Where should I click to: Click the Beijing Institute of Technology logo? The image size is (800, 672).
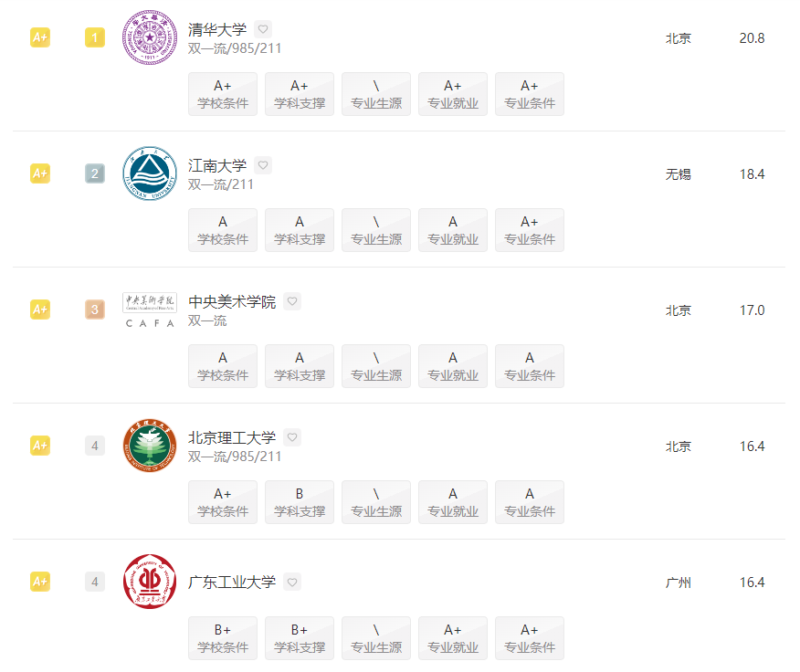(150, 446)
